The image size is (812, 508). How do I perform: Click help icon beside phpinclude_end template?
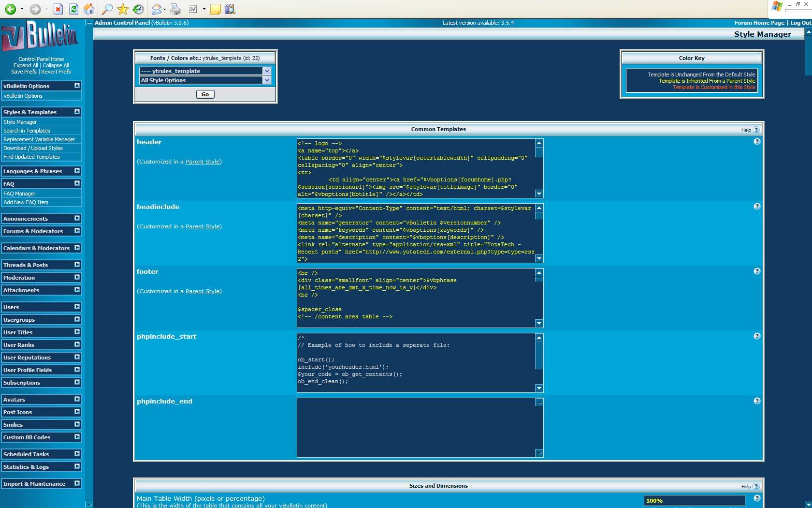[x=757, y=401]
